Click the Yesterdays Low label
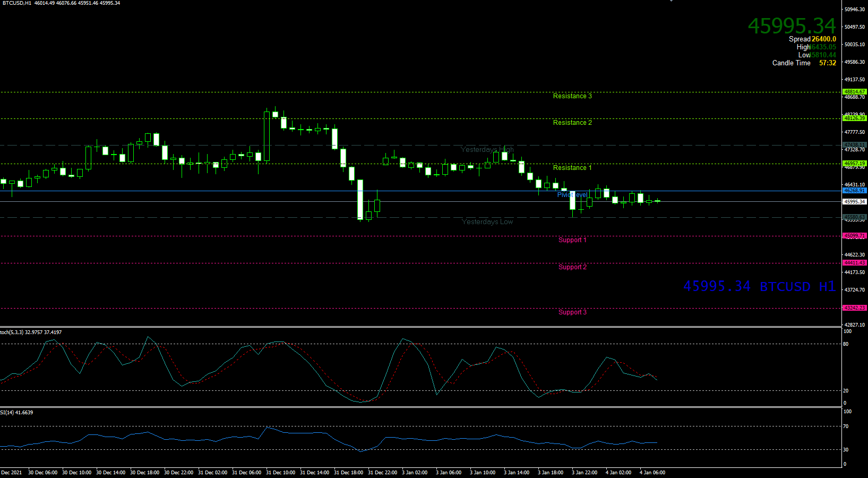 (x=487, y=222)
